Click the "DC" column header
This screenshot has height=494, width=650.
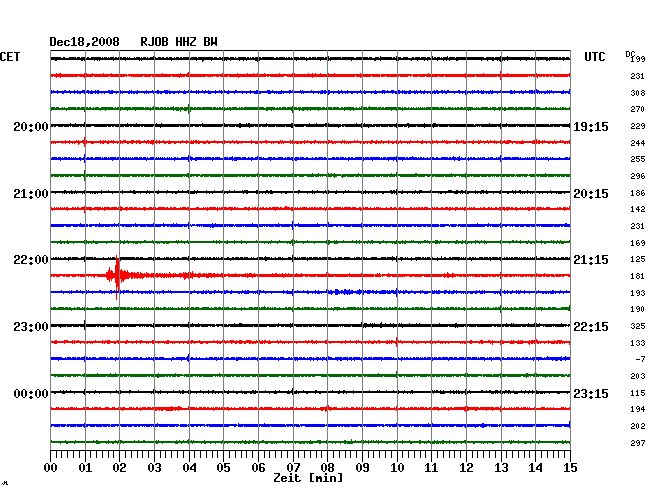(x=629, y=54)
